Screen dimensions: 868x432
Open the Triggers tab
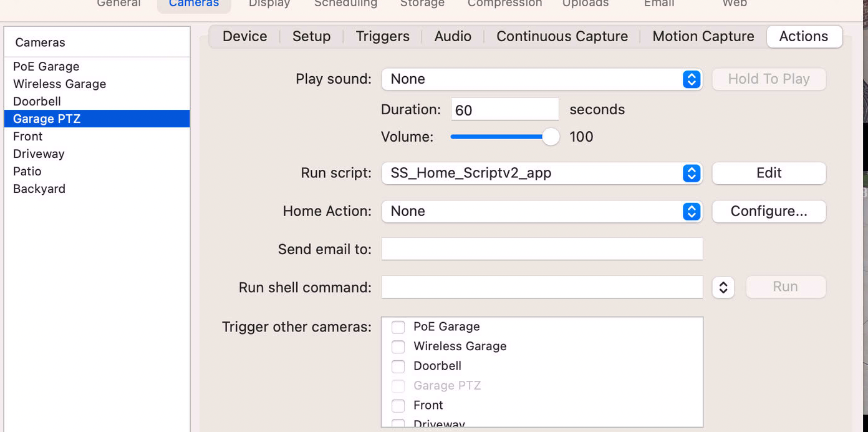tap(382, 36)
